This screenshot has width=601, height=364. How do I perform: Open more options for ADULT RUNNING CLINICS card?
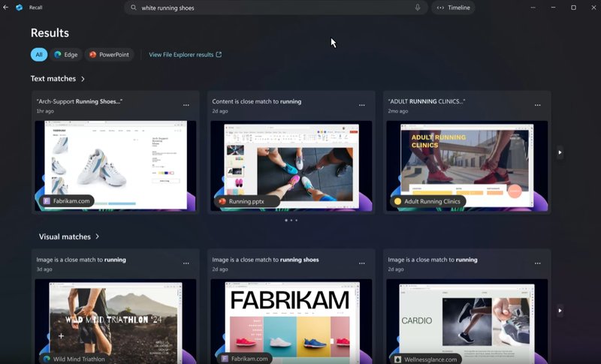[538, 105]
